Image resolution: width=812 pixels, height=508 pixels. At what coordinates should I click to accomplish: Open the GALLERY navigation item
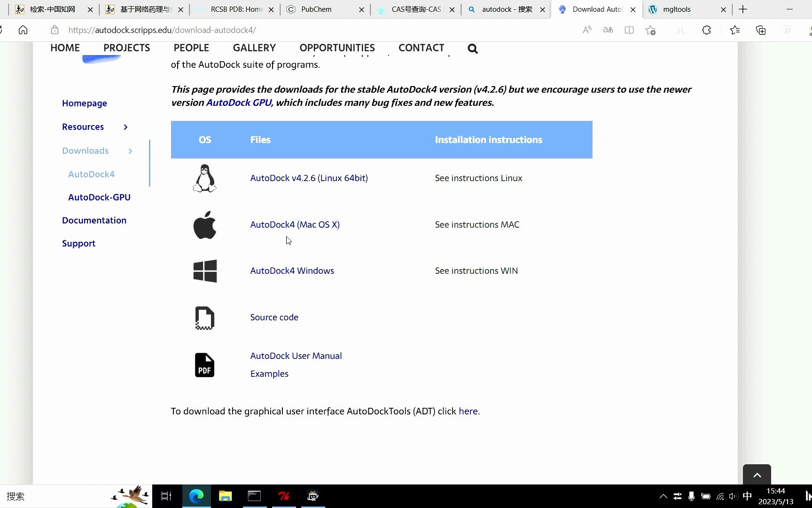pos(254,48)
